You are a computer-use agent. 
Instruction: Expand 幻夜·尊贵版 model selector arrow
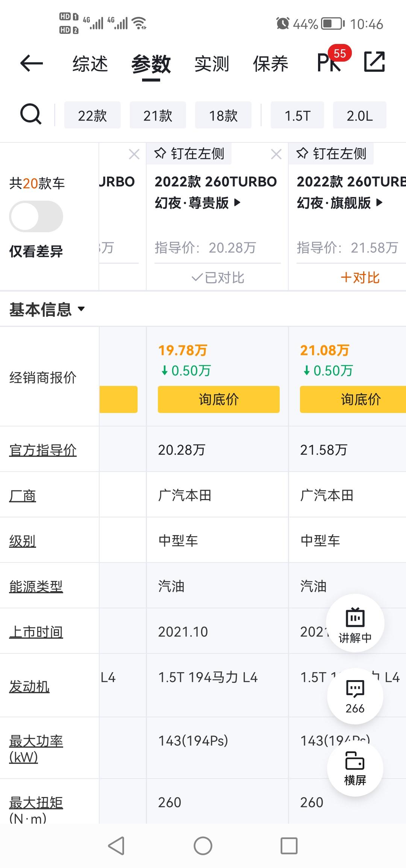click(237, 203)
